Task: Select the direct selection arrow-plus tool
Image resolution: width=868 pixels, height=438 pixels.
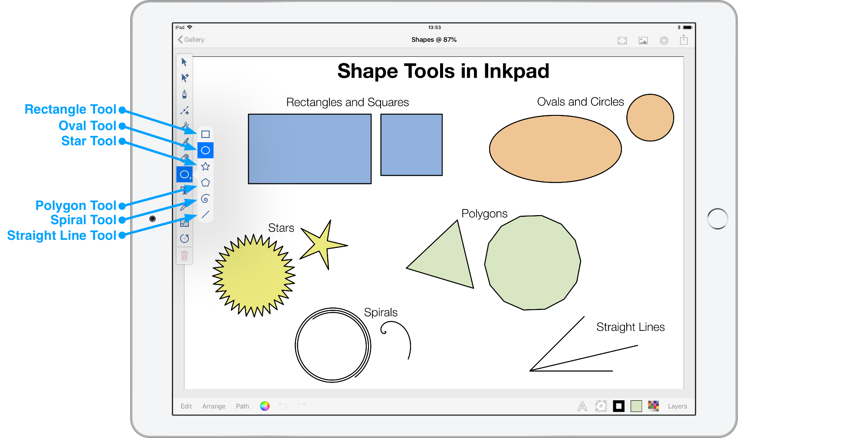Action: [x=184, y=78]
